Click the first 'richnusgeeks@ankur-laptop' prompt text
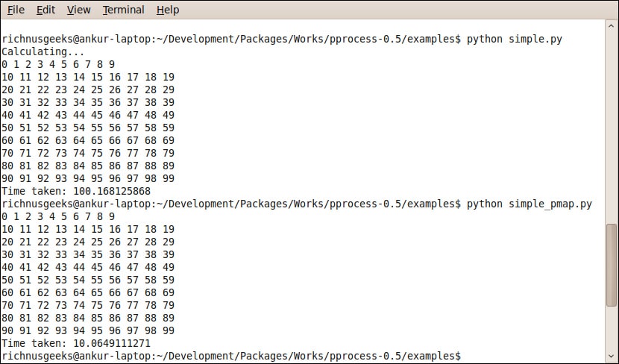Image resolution: width=619 pixels, height=364 pixels. (x=73, y=39)
